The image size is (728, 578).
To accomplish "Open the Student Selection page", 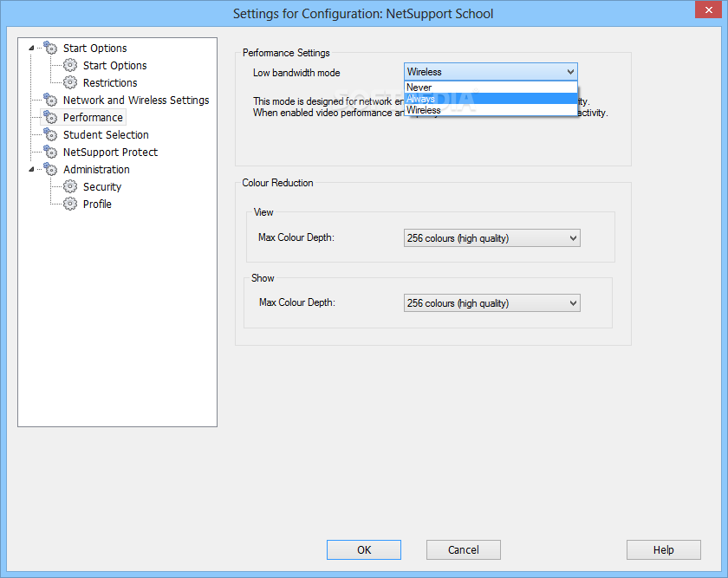I will point(106,134).
